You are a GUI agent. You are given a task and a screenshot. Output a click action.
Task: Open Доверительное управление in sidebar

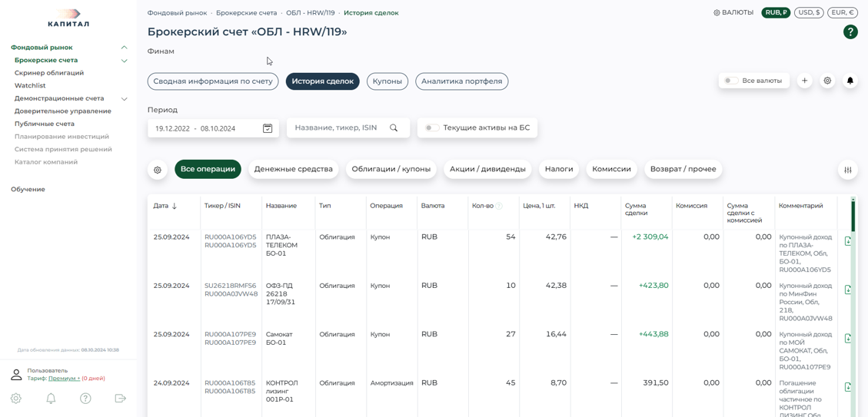click(62, 111)
